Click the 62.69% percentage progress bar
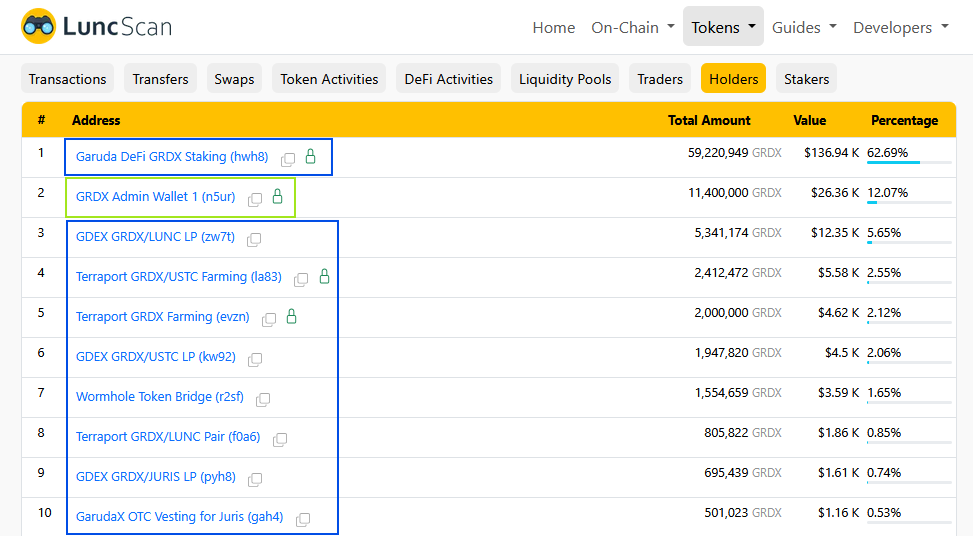 pyautogui.click(x=909, y=163)
